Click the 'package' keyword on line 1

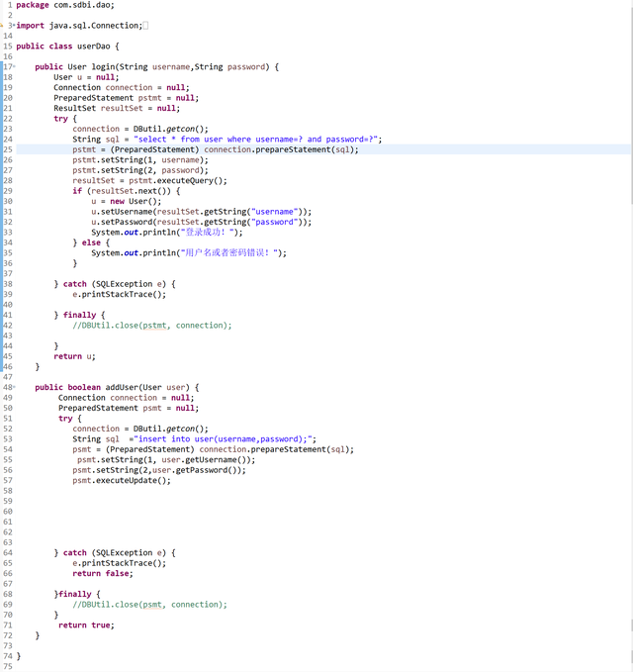click(33, 5)
